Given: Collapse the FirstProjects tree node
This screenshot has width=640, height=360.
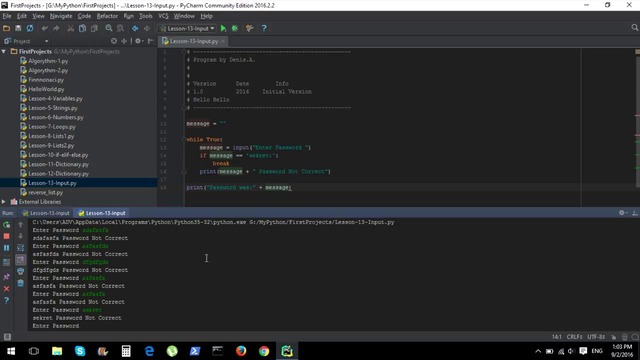Looking at the screenshot, I should pos(4,51).
